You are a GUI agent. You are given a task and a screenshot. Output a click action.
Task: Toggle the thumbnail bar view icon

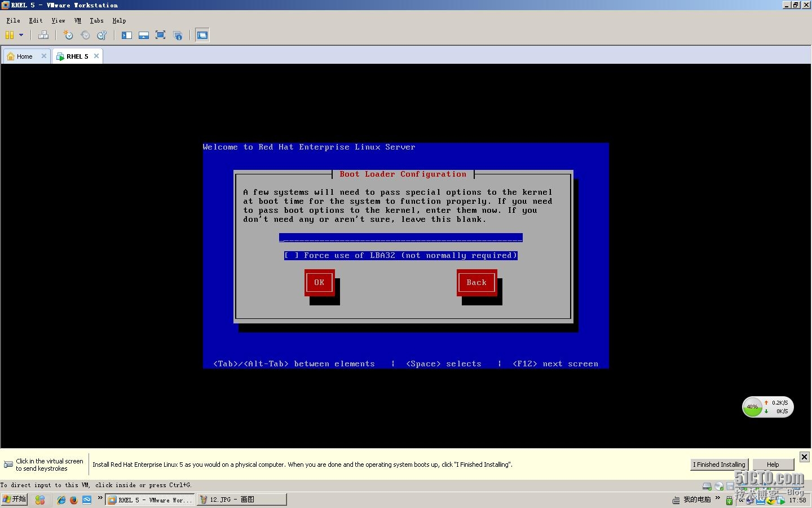(144, 35)
